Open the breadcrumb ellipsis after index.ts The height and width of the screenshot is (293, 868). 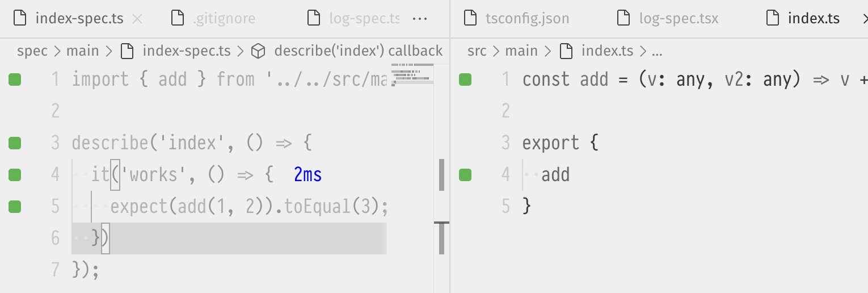tap(657, 51)
